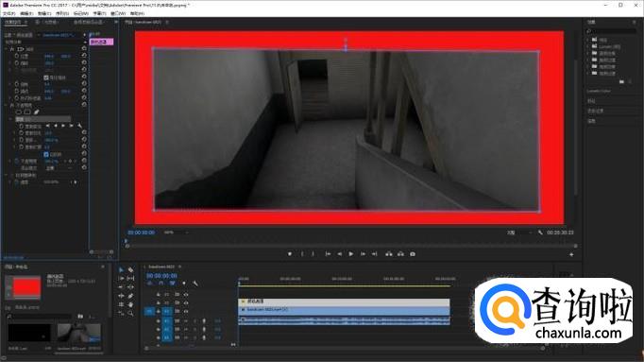Create an ellipse mask in Opacity
The image size is (644, 362).
[x=19, y=112]
